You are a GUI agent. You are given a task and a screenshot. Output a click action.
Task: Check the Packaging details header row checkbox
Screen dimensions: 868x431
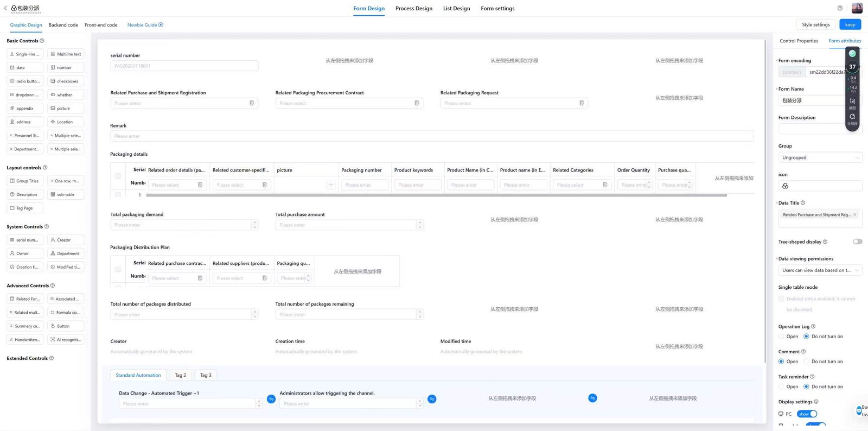pyautogui.click(x=118, y=176)
